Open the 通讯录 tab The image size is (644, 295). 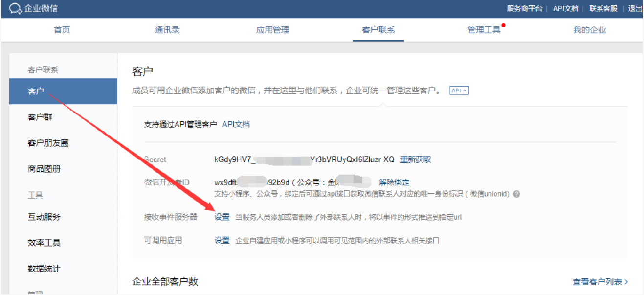167,30
